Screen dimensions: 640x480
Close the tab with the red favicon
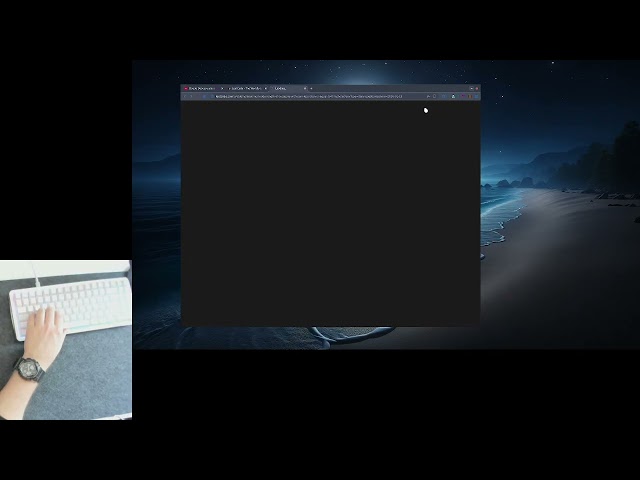222,88
